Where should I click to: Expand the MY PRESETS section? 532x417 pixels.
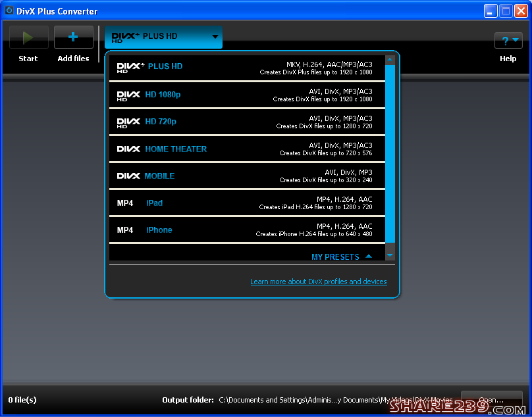click(342, 257)
